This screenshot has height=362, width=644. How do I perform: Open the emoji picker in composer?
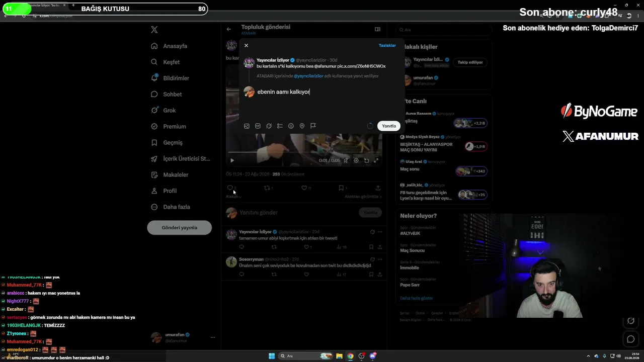pyautogui.click(x=291, y=126)
